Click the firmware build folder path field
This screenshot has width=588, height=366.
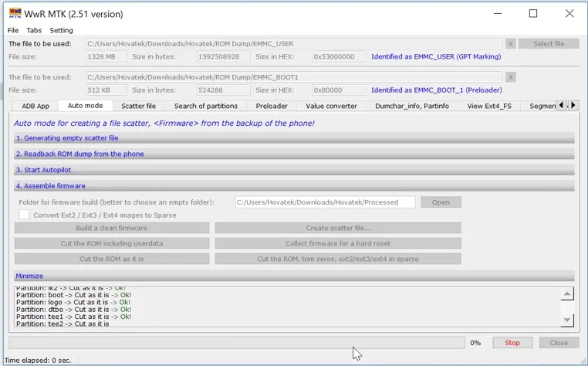tap(325, 202)
